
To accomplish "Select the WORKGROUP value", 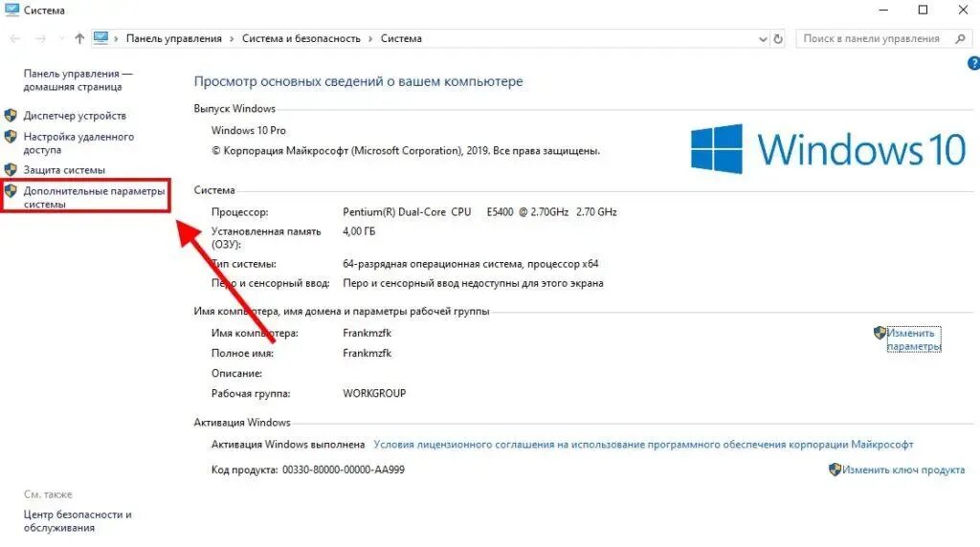I will [374, 393].
